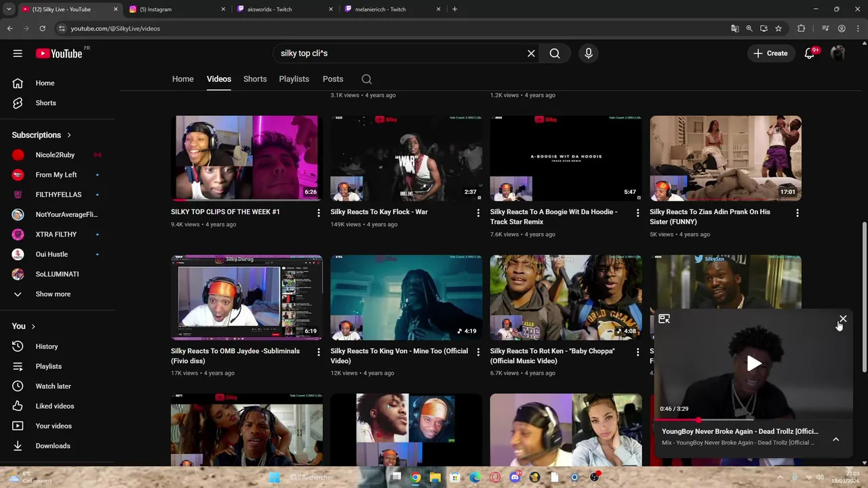The width and height of the screenshot is (868, 488).
Task: Open the tab search dropdown
Action: (x=9, y=9)
